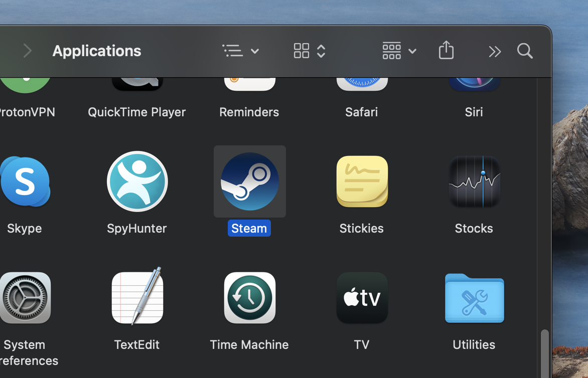Open the Steam app icon
The width and height of the screenshot is (588, 378).
pyautogui.click(x=250, y=181)
